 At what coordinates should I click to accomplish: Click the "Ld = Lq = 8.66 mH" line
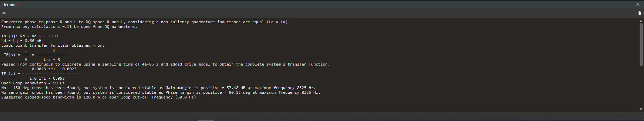click(x=21, y=41)
